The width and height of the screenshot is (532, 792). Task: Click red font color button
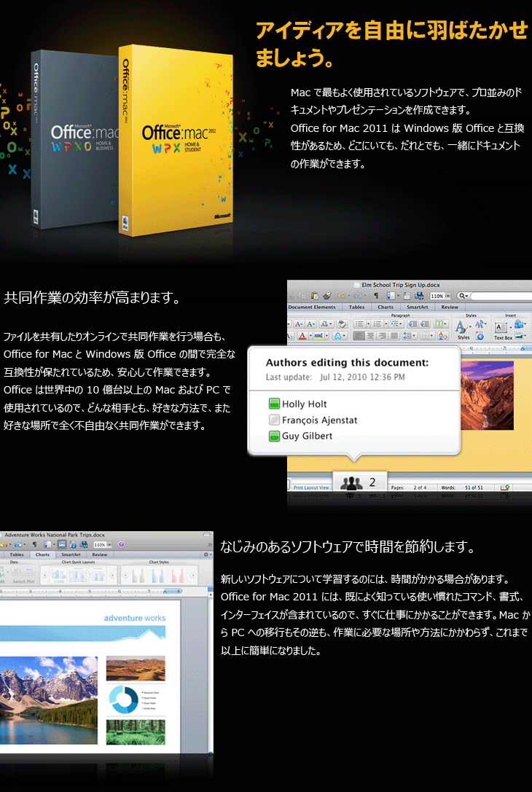pos(302,336)
